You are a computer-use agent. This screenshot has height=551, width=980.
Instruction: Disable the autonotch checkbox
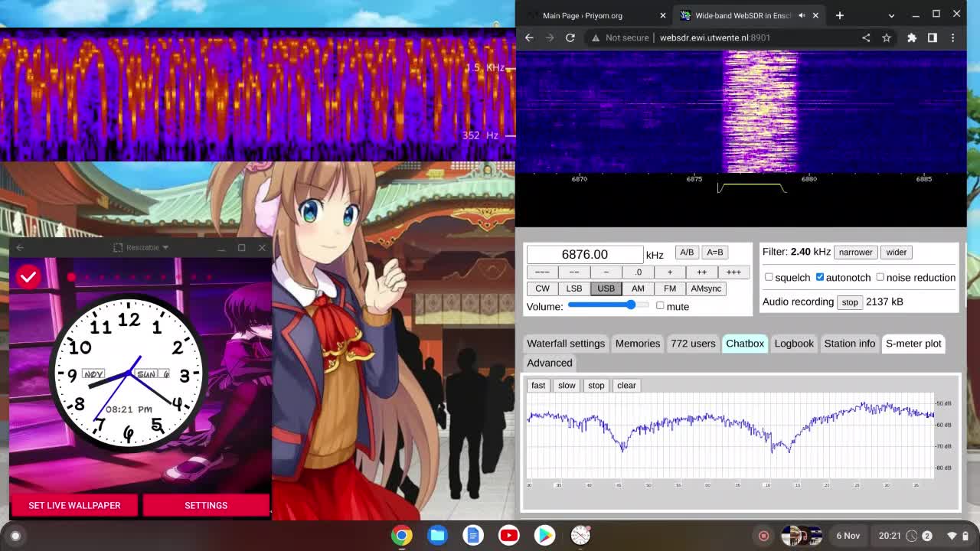pyautogui.click(x=820, y=277)
